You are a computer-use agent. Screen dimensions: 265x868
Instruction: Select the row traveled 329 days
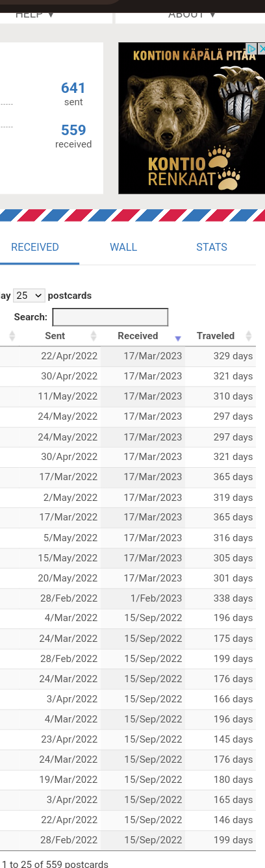tap(128, 356)
